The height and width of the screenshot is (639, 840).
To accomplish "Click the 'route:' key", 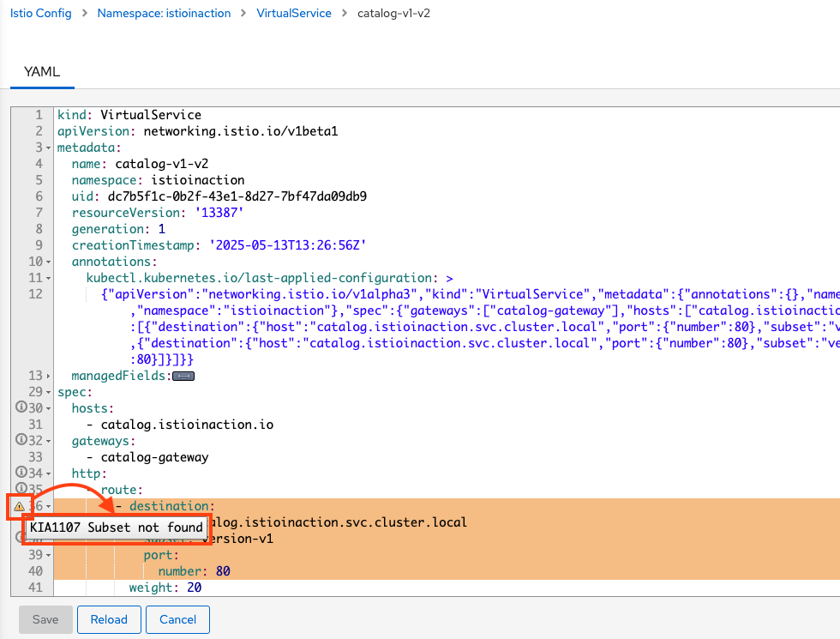I will tap(122, 490).
